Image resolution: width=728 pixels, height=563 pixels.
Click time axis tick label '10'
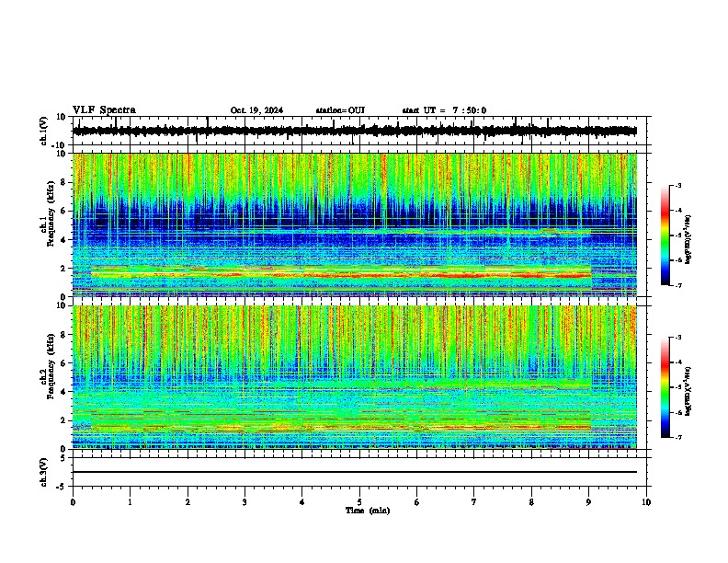click(646, 502)
